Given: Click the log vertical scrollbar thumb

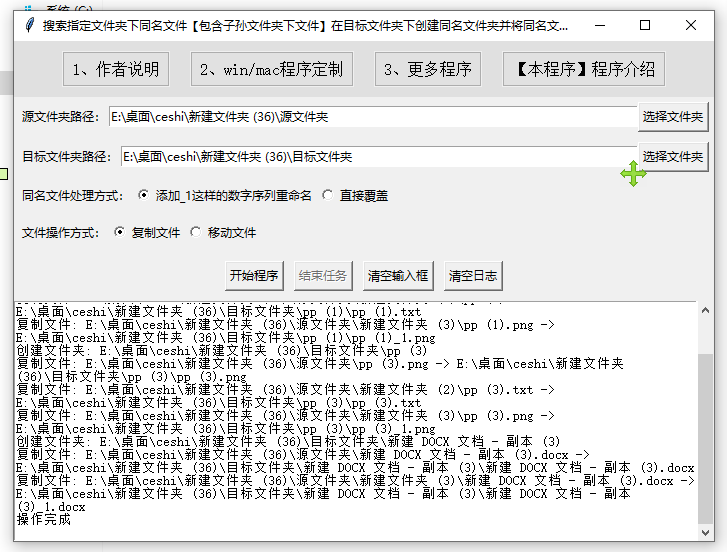Looking at the screenshot, I should click(x=705, y=439).
